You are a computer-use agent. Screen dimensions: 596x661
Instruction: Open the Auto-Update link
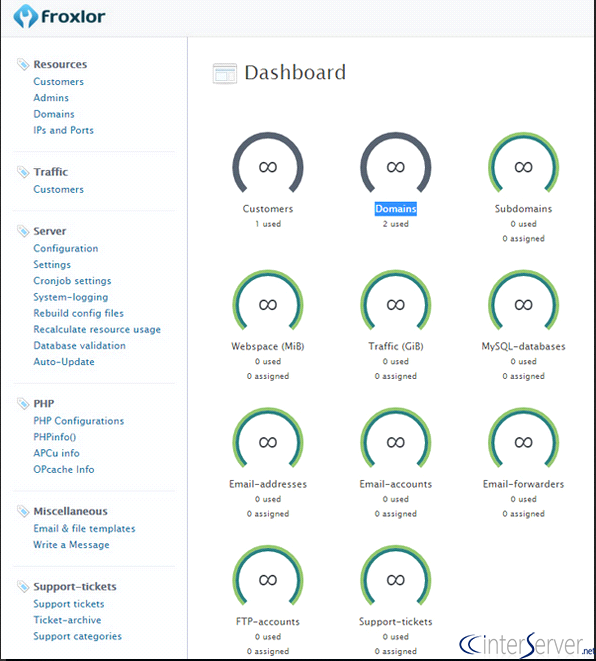64,361
